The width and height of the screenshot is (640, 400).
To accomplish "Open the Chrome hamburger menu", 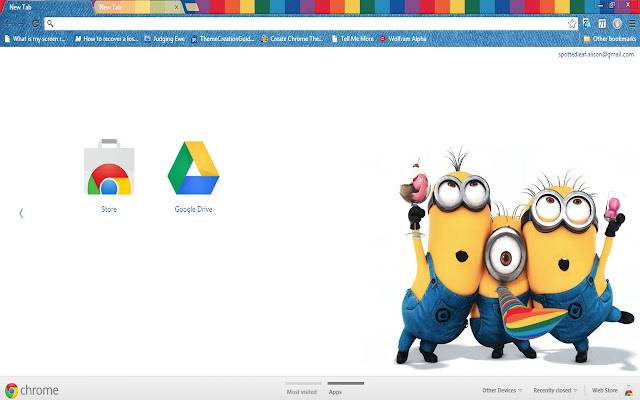I will point(632,24).
